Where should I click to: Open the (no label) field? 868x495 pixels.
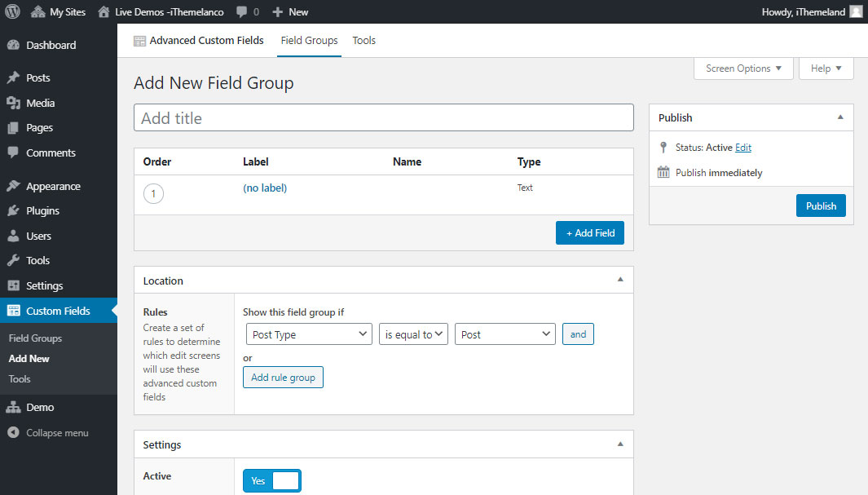tap(265, 188)
